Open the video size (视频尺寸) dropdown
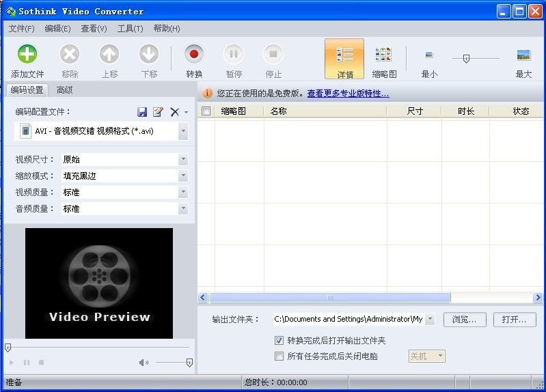Viewport: 546px width, 392px height. pos(183,159)
